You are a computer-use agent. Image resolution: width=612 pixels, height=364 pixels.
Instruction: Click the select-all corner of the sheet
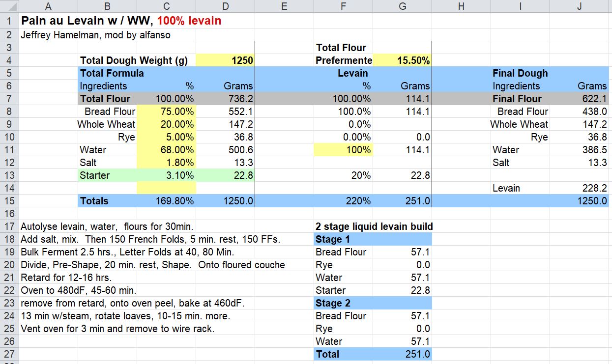pos(9,6)
